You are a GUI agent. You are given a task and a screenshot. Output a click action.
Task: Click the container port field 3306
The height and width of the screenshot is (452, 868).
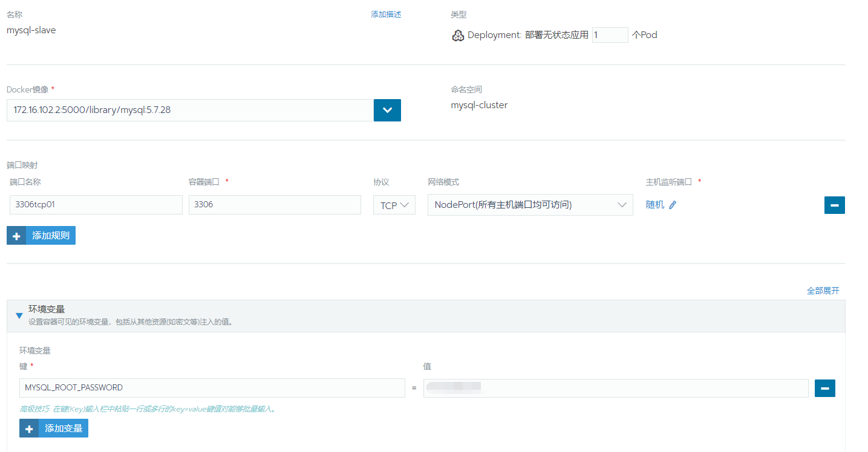[x=275, y=205]
